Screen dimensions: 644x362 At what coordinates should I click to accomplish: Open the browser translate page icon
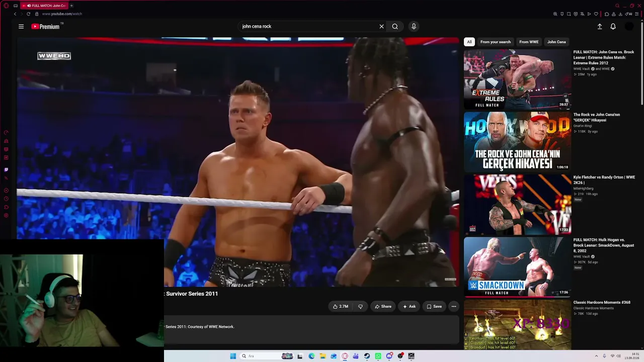(x=583, y=14)
